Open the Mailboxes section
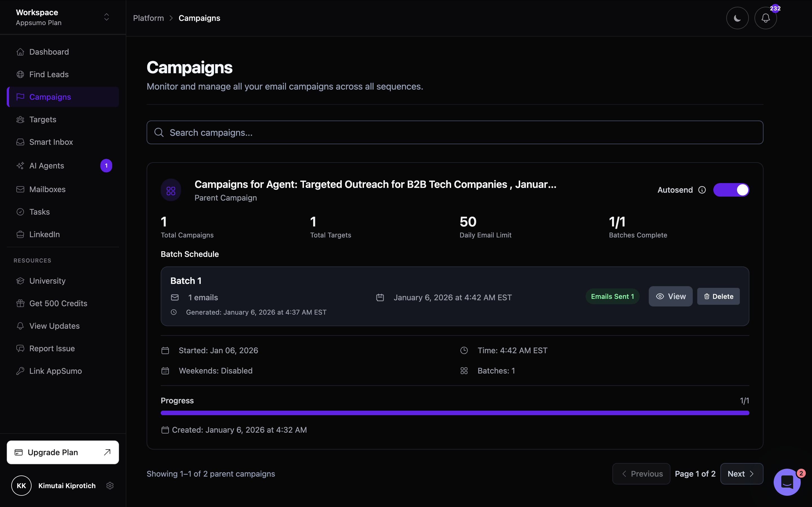 [x=47, y=189]
